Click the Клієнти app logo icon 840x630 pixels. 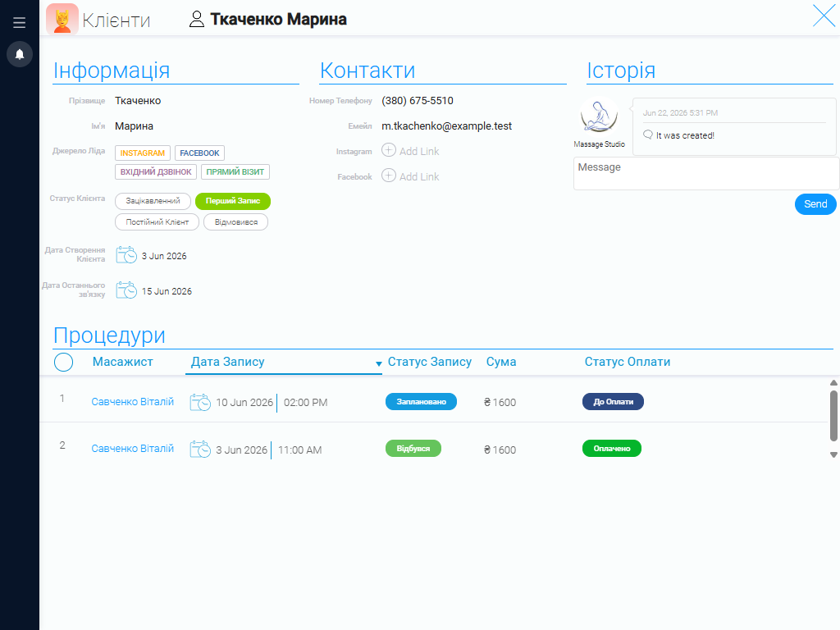click(x=62, y=20)
